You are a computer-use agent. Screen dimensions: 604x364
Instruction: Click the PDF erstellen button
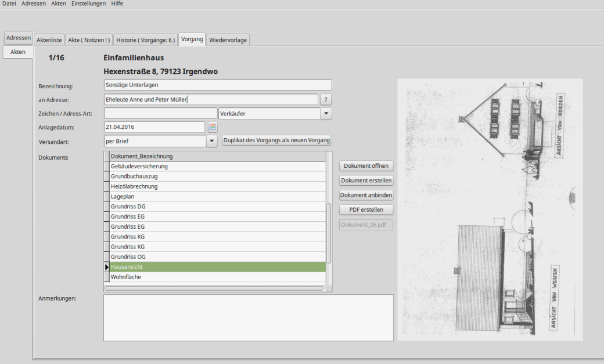366,210
